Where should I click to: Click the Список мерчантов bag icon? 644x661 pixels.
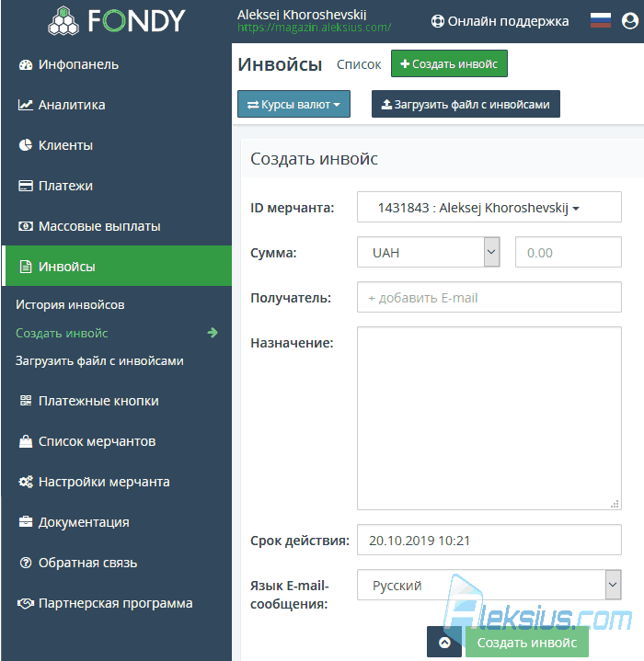point(26,441)
